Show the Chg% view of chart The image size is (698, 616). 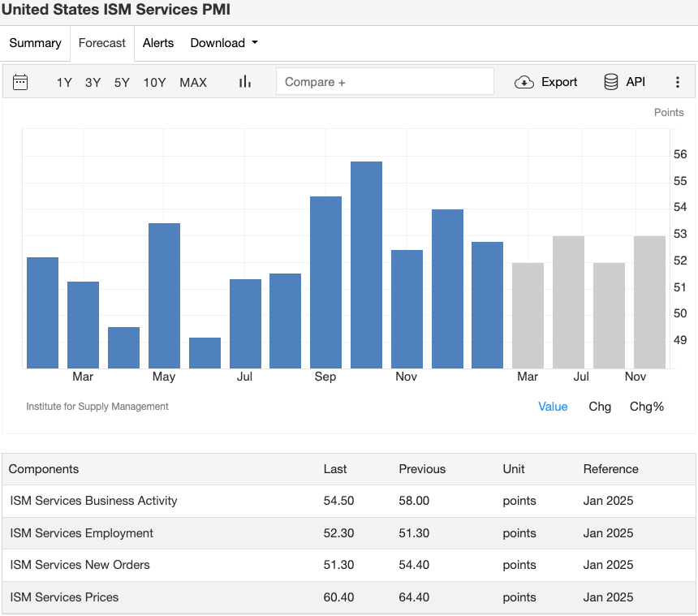point(647,407)
